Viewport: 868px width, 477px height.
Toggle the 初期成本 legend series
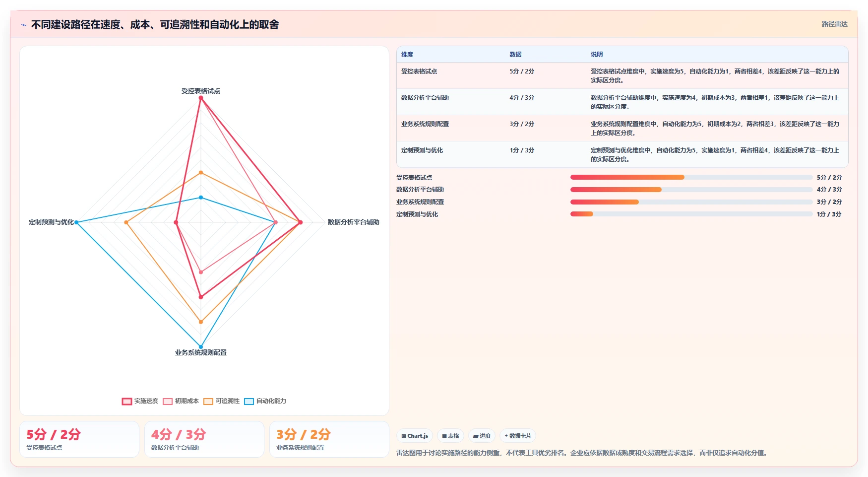(181, 401)
